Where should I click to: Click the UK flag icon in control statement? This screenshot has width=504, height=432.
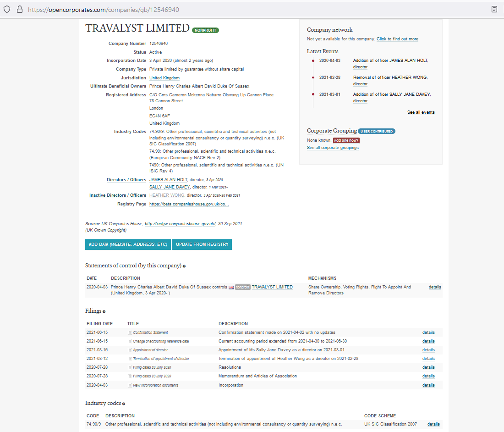coord(231,287)
